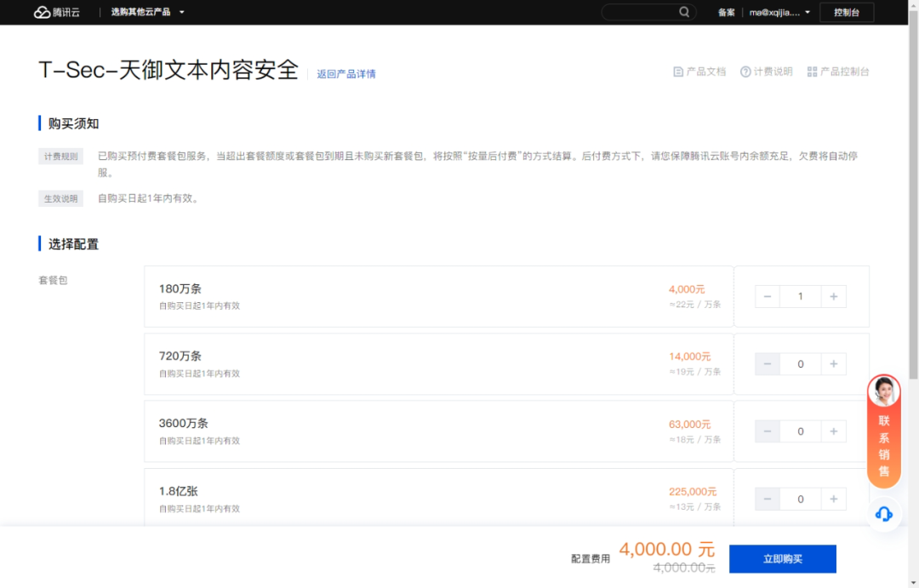919x588 pixels.
Task: Increase quantity for 1.8亿张 package
Action: click(x=833, y=499)
